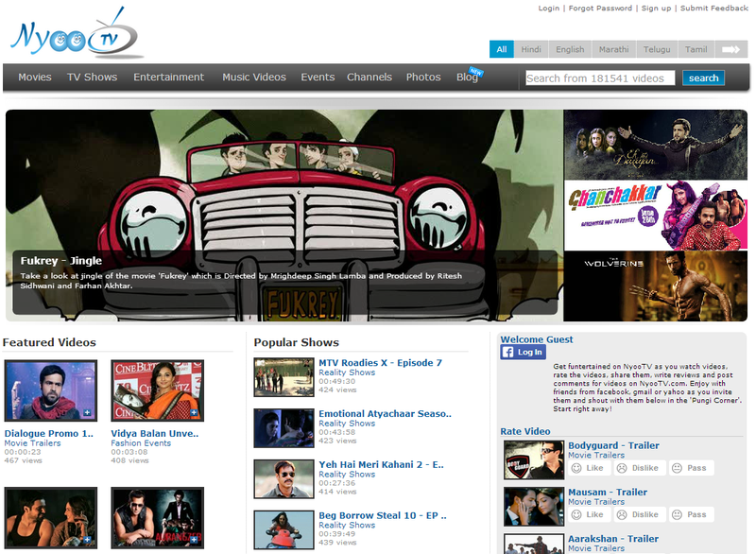The image size is (756, 554).
Task: Open the Photos menu
Action: click(x=423, y=78)
